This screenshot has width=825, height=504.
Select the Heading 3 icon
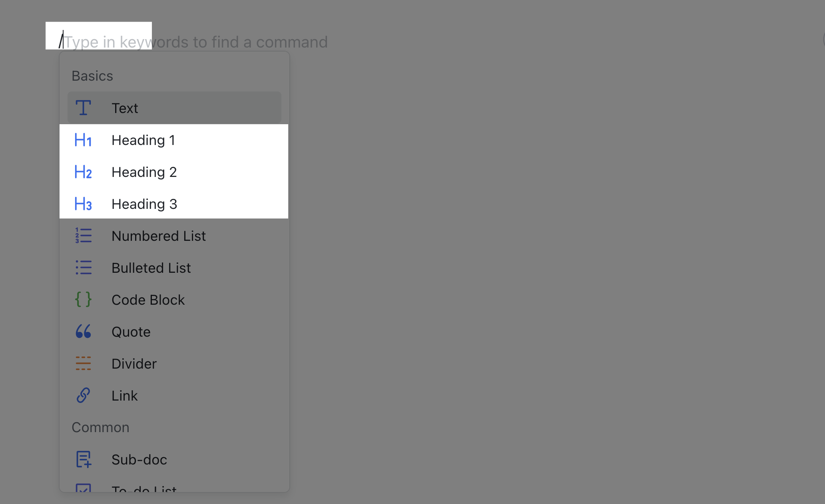coord(83,204)
